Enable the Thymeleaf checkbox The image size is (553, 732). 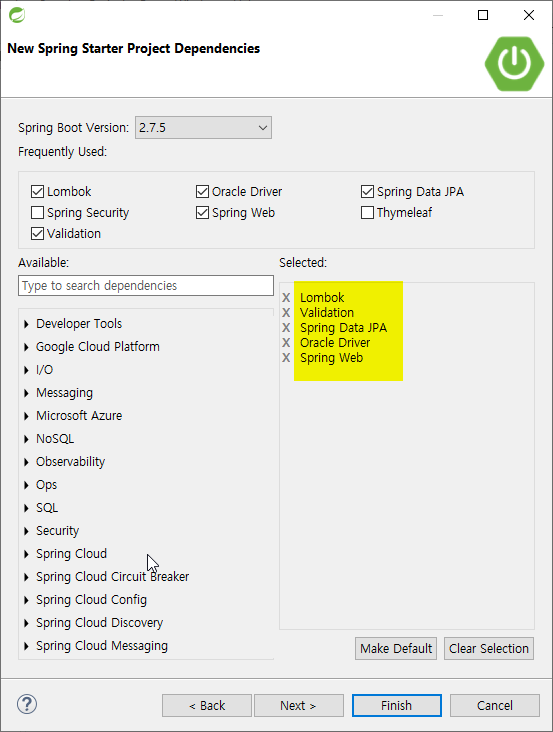point(367,212)
